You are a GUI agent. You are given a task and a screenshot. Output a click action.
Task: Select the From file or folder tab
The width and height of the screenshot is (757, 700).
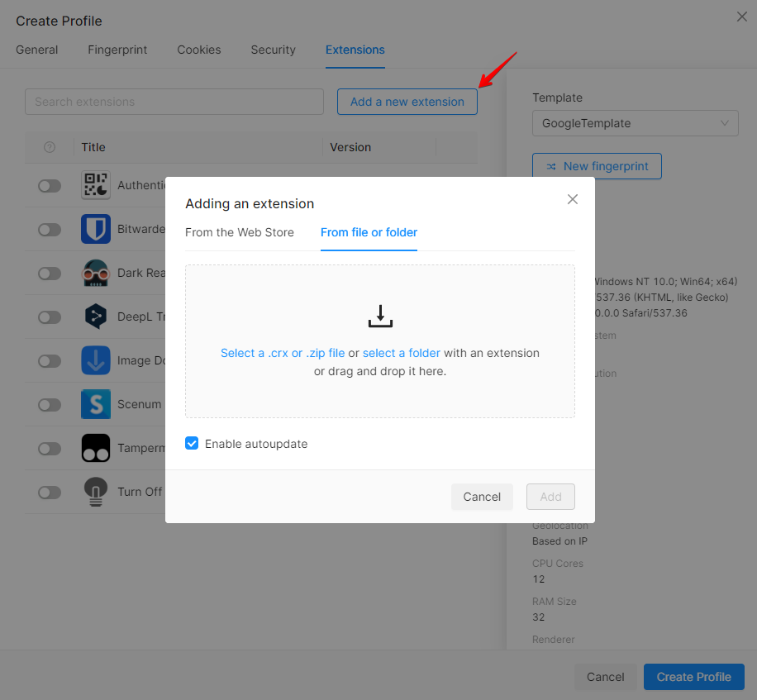click(369, 232)
